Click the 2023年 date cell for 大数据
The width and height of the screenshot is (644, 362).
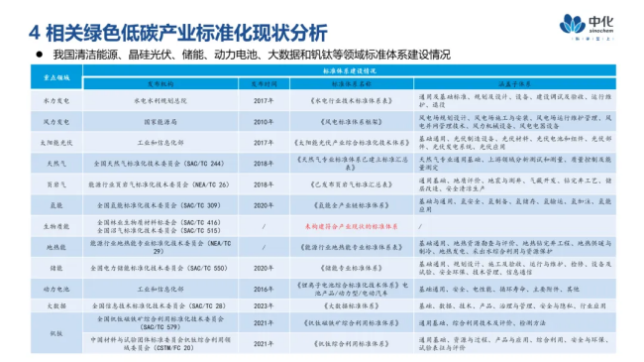point(265,306)
